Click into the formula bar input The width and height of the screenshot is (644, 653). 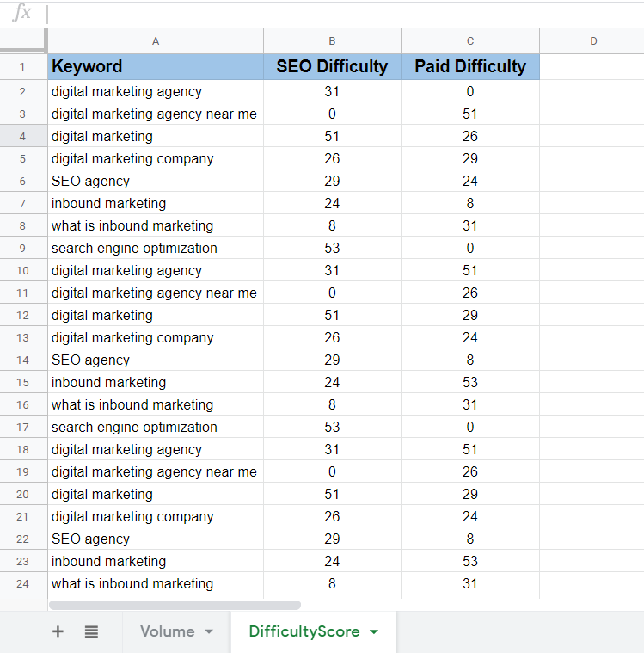344,13
